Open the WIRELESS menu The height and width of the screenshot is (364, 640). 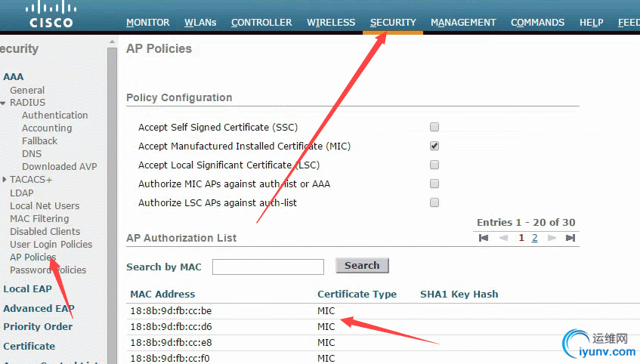coord(331,23)
